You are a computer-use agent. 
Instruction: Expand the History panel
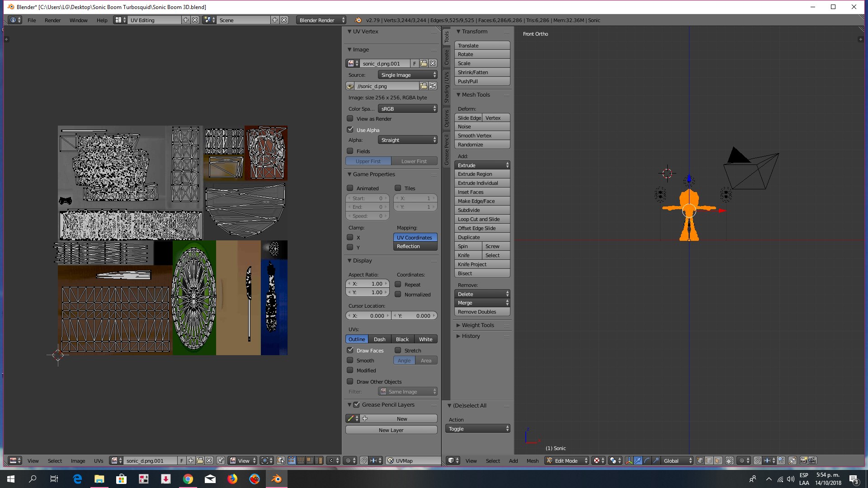[471, 336]
